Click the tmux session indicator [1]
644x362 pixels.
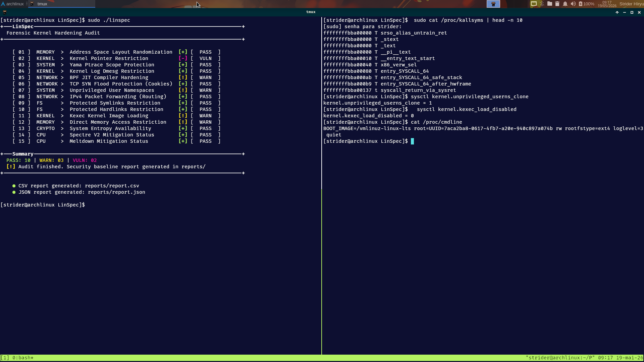(5, 358)
